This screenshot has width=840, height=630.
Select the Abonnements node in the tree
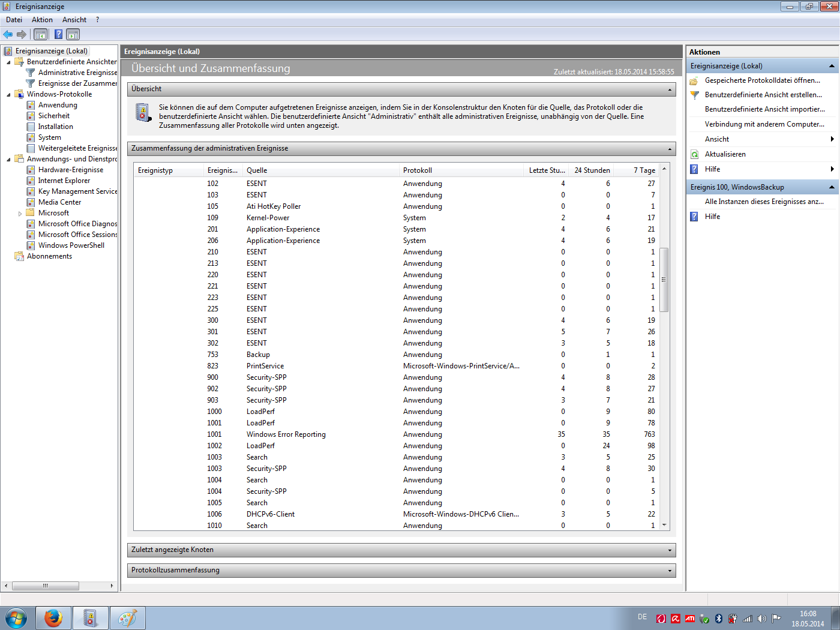click(49, 256)
